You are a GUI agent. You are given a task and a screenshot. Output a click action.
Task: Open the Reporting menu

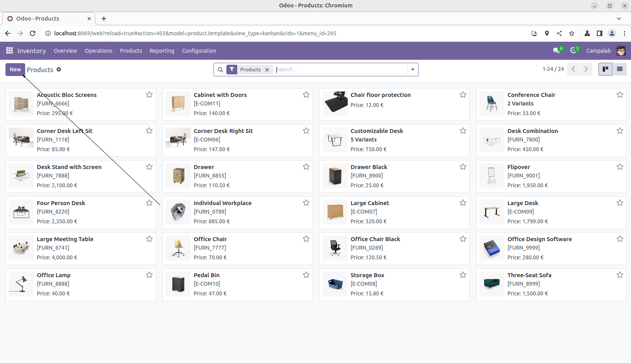pyautogui.click(x=162, y=51)
